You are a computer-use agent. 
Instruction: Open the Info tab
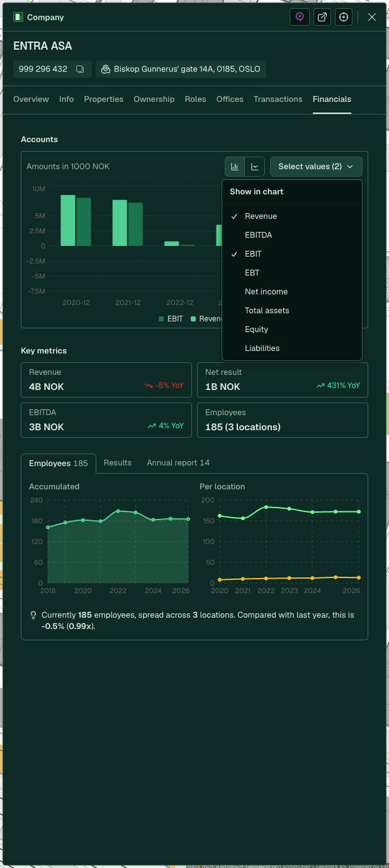(x=66, y=99)
